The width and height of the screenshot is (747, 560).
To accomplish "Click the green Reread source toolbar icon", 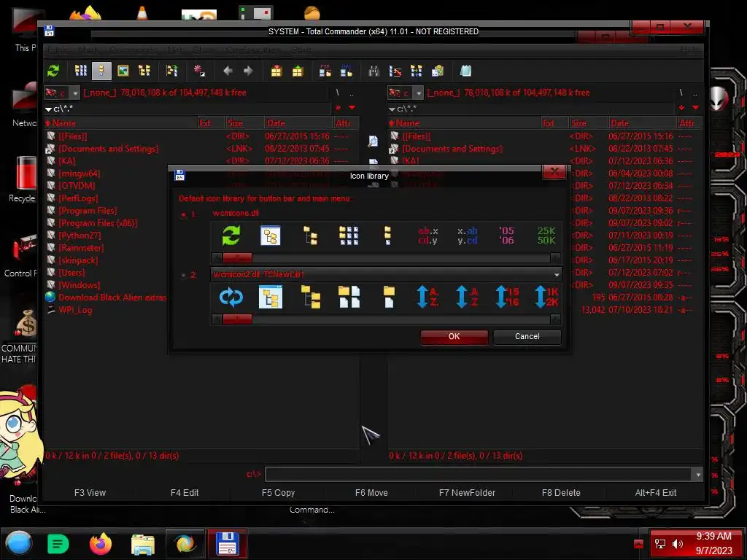I will [53, 71].
